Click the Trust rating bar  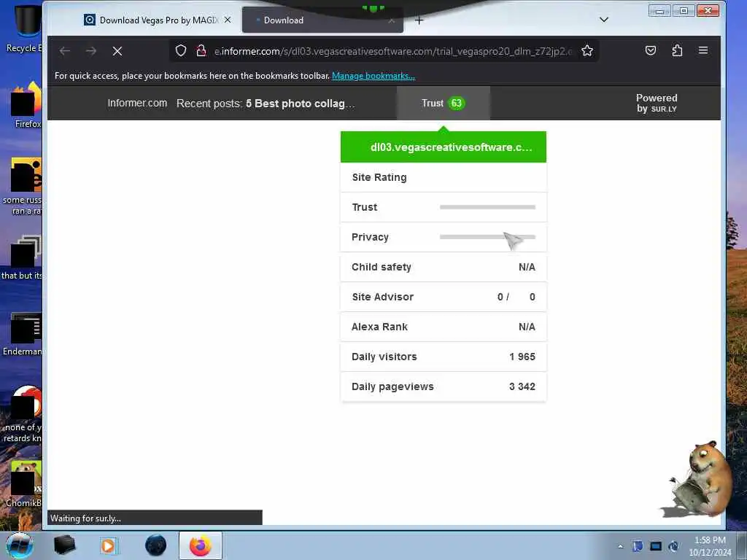click(x=487, y=207)
